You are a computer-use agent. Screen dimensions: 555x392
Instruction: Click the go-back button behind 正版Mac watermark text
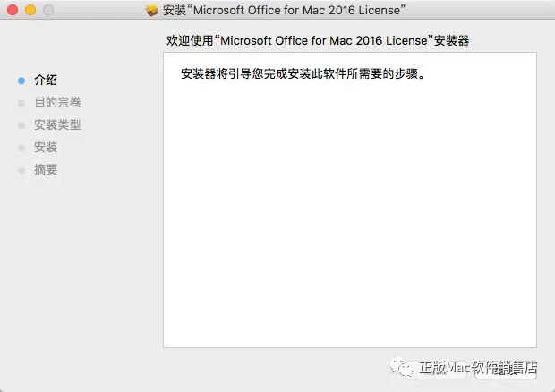point(436,370)
